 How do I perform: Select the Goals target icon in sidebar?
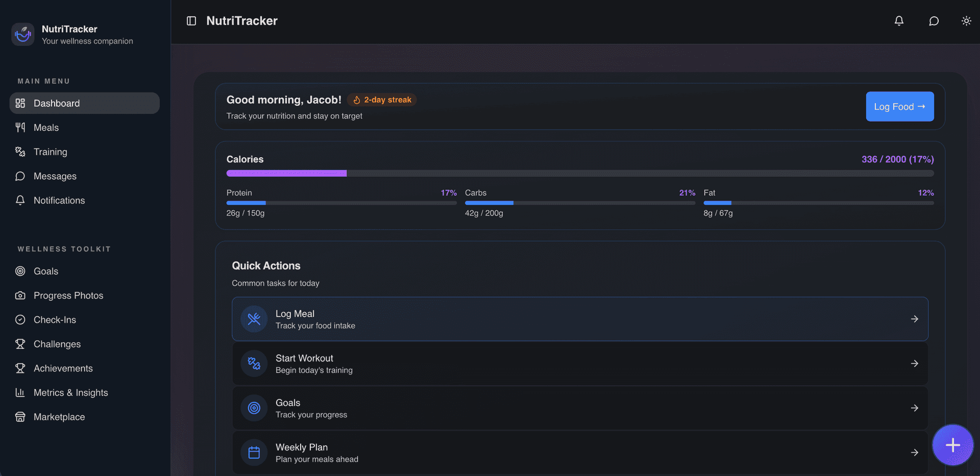pyautogui.click(x=20, y=271)
